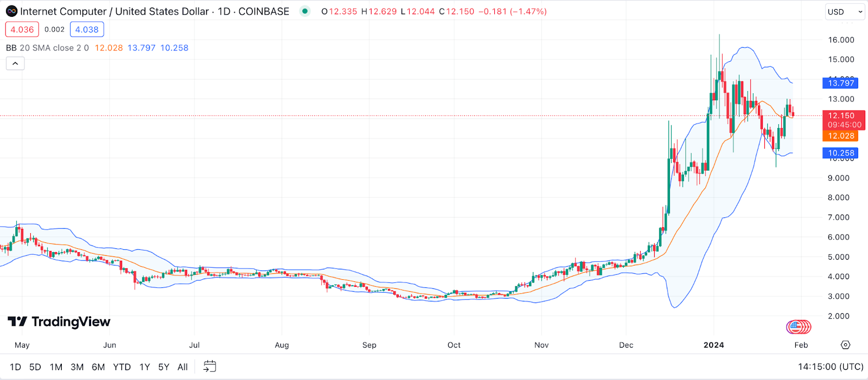This screenshot has width=868, height=380.
Task: Click the red sell price 4.036 button
Action: pos(22,29)
